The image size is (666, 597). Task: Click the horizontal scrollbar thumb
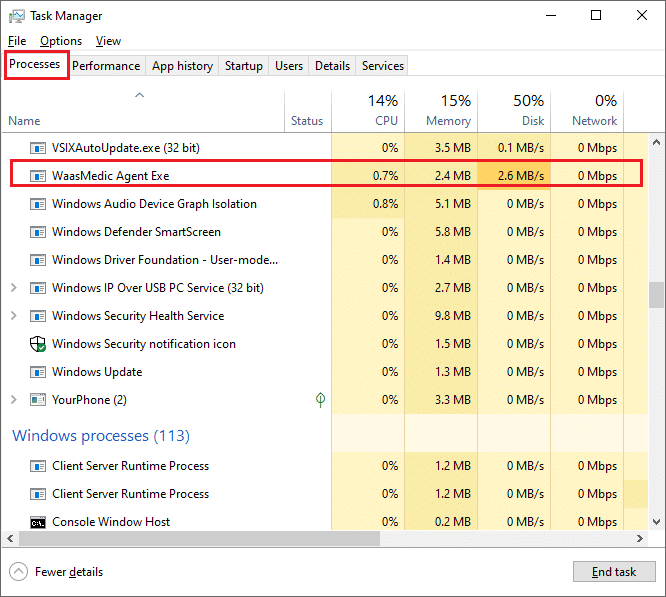[x=199, y=538]
